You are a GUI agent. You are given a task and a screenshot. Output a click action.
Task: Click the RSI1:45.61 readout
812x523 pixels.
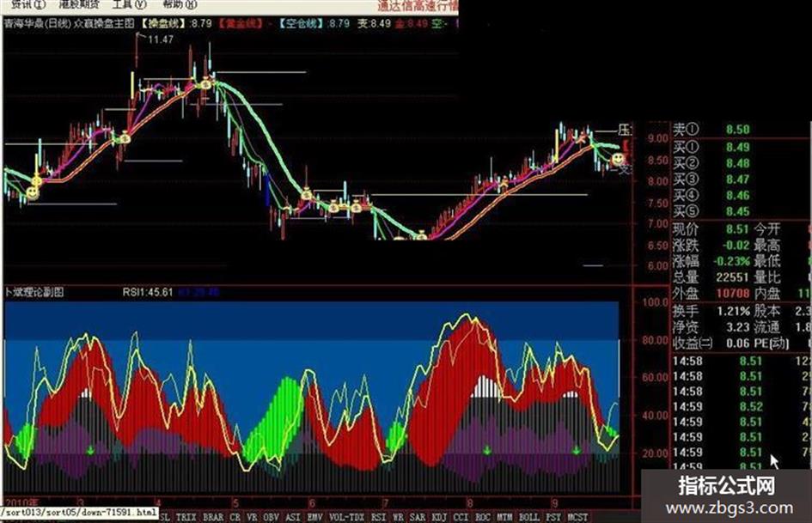click(148, 292)
